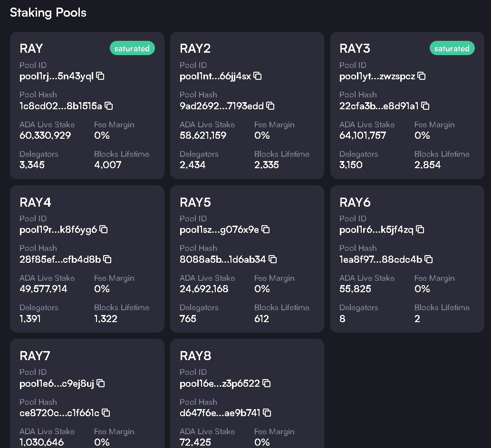Click RAY5 live stake value 24,692,168
The width and height of the screenshot is (491, 448).
pos(204,289)
